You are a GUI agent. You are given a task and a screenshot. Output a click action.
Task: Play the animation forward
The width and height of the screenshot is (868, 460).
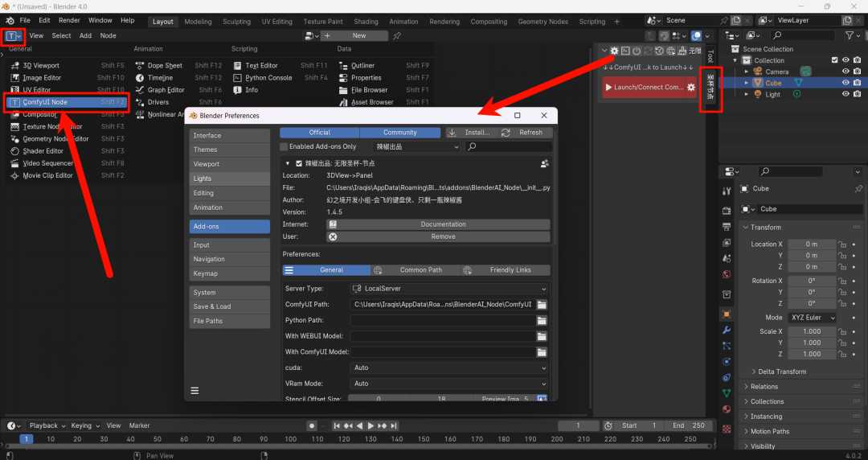coord(371,425)
